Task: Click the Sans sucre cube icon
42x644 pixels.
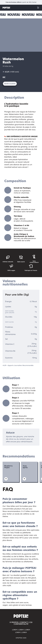Action: click(21, 257)
